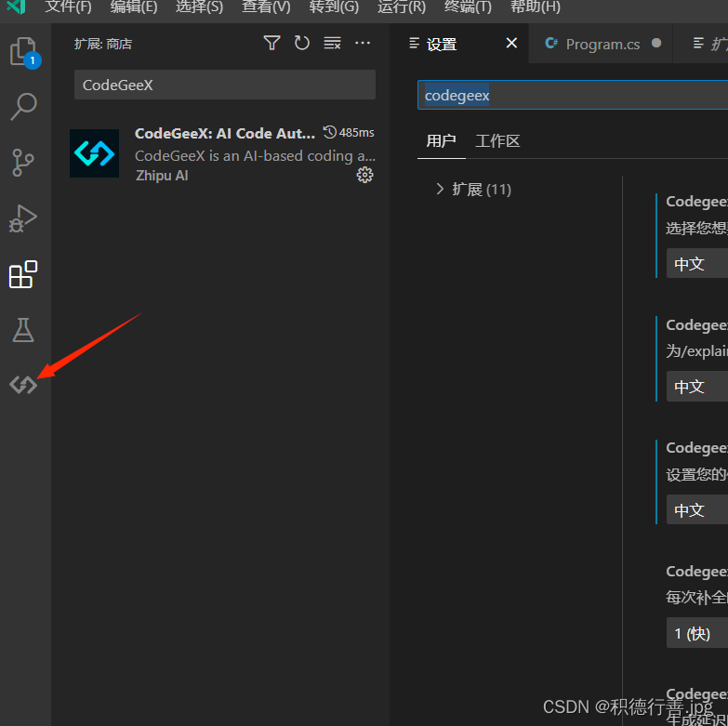Click the CodeGeeX is an AI-based description
The height and width of the screenshot is (726, 728).
[255, 155]
